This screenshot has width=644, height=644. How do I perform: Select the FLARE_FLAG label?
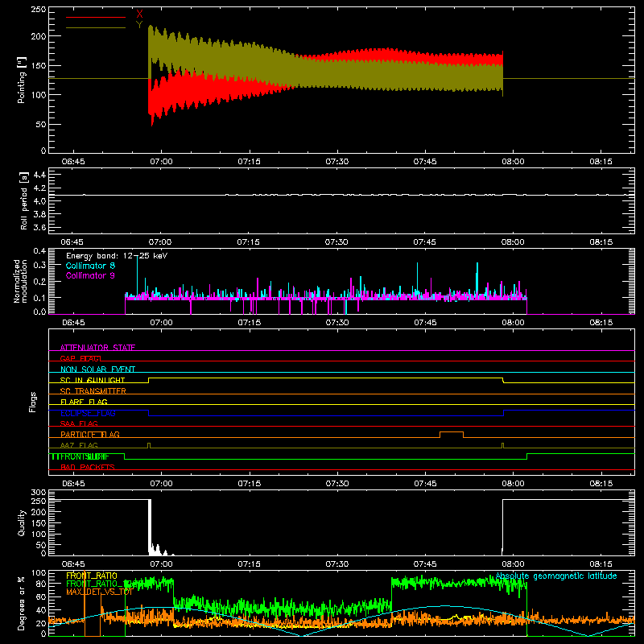pyautogui.click(x=84, y=402)
